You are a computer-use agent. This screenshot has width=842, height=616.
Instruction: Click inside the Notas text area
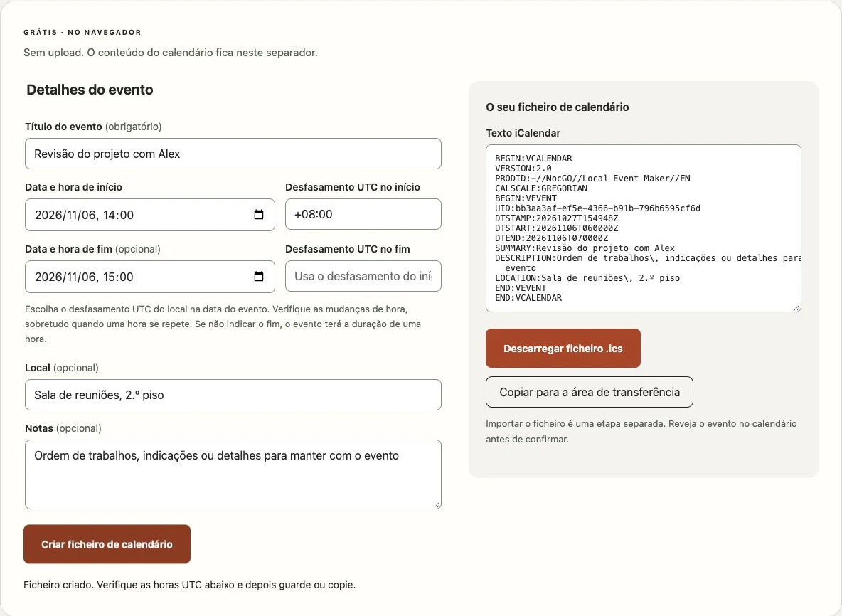tap(233, 474)
